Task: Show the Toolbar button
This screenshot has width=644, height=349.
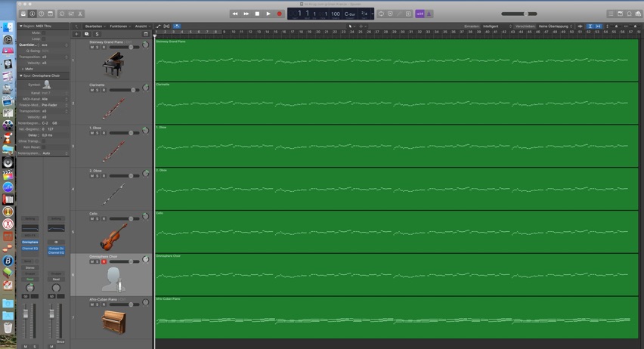Action: click(50, 14)
